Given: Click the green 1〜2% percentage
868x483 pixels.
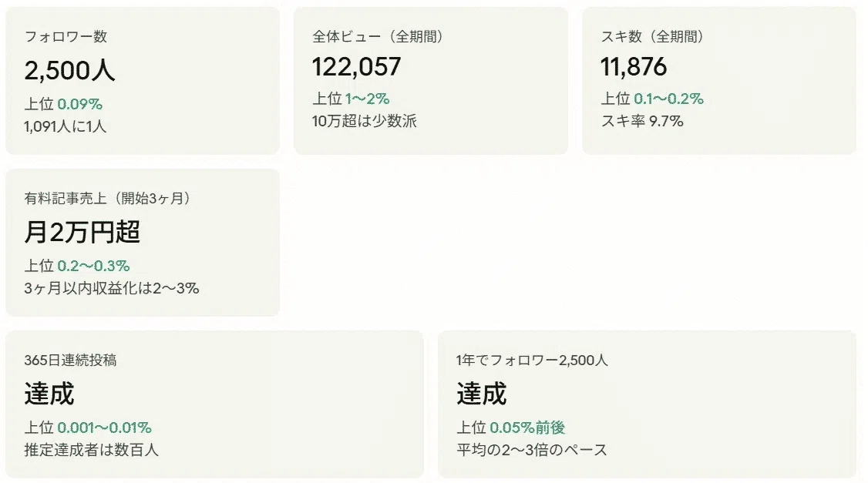Looking at the screenshot, I should click(367, 99).
